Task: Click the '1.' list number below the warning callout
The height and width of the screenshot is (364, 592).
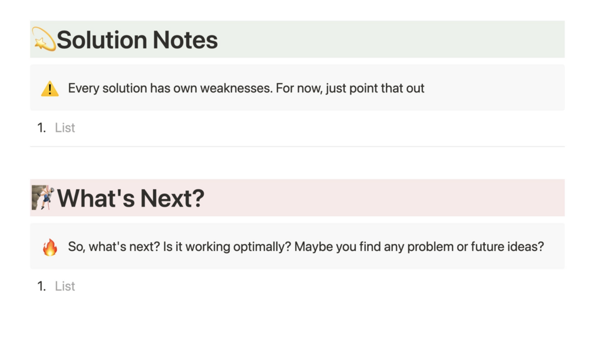Action: coord(42,128)
